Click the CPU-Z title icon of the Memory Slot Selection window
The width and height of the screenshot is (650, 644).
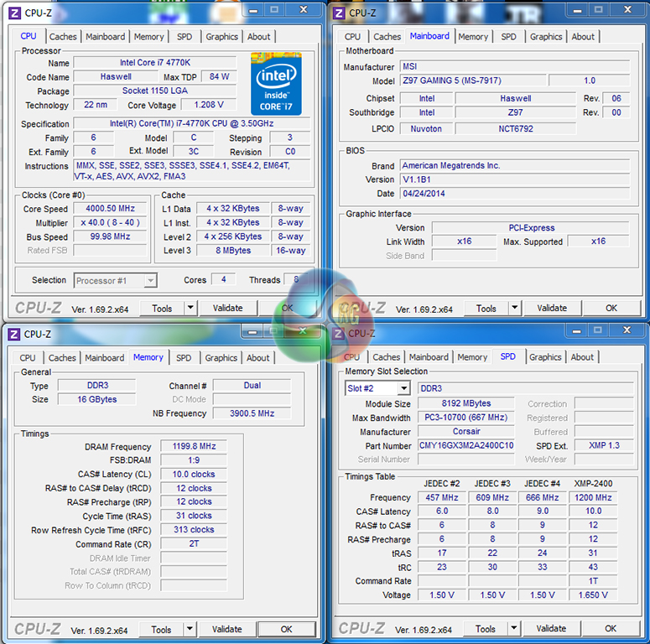click(339, 333)
